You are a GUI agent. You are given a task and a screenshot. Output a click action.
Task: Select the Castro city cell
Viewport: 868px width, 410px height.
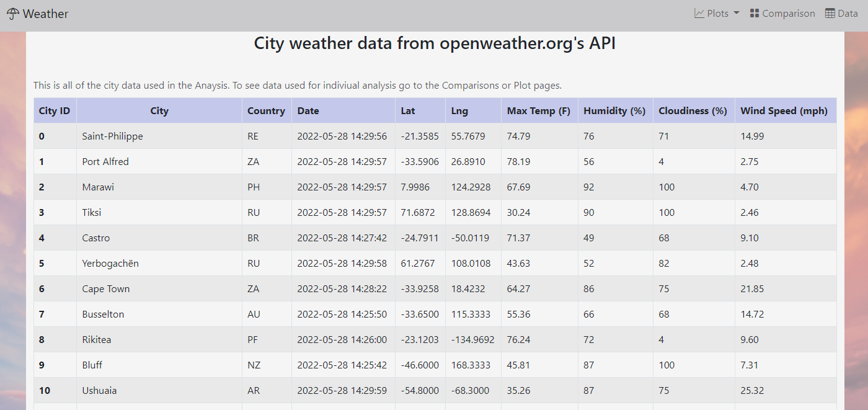(x=159, y=238)
